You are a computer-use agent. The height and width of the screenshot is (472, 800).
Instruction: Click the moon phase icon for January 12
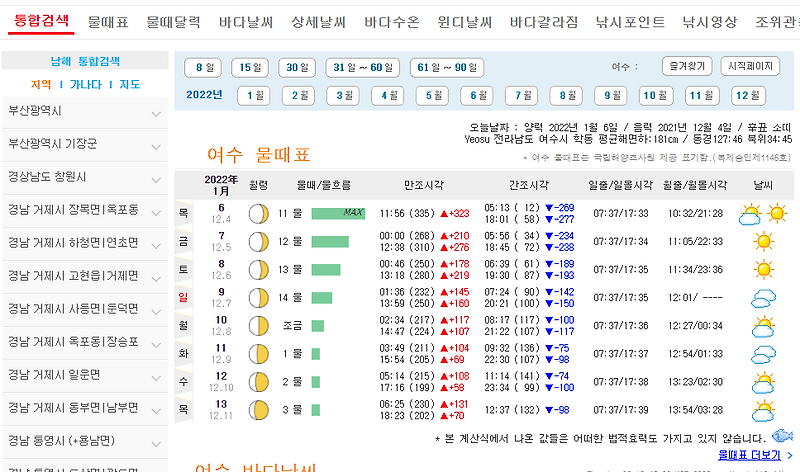[x=259, y=382]
